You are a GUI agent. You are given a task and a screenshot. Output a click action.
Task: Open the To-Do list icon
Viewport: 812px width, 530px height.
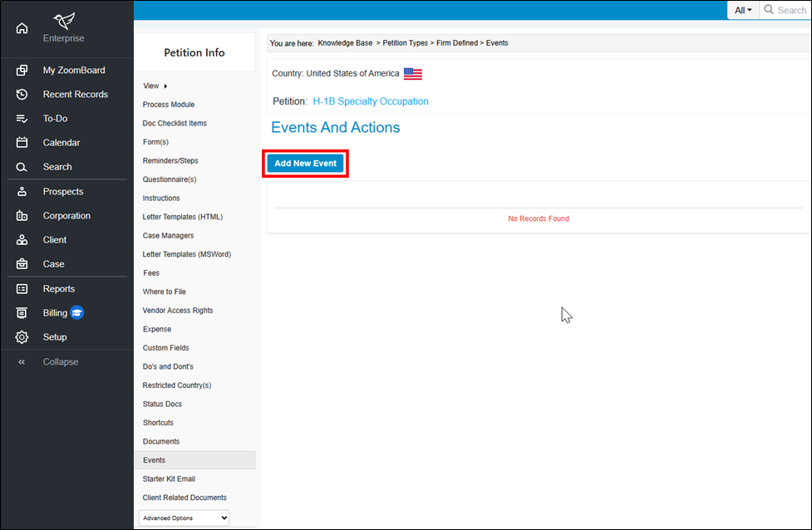click(x=22, y=119)
